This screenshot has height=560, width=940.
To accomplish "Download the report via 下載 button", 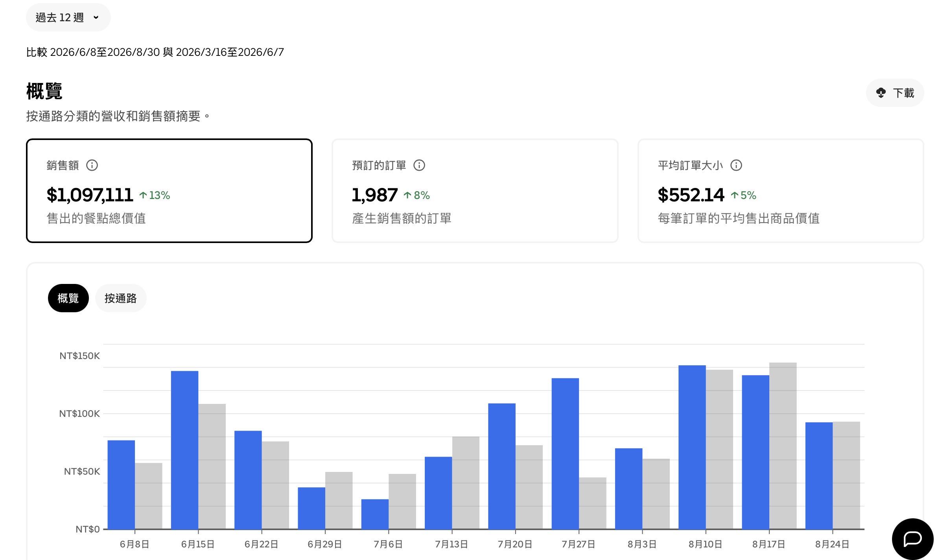I will pos(895,93).
